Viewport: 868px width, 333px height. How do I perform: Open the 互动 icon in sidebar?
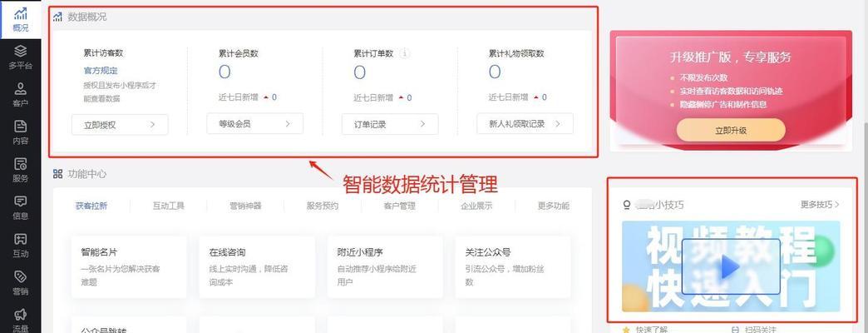pos(21,239)
